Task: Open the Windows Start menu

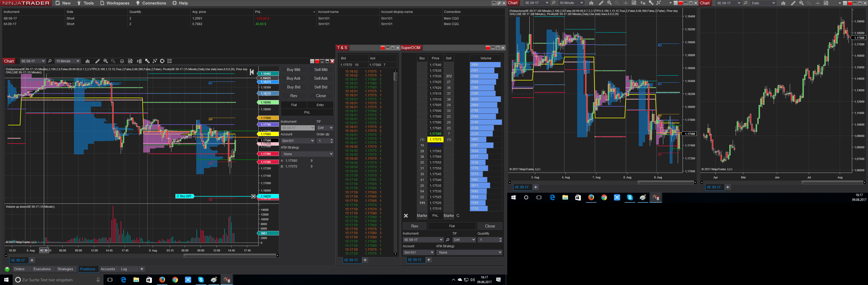Action: coord(6,280)
